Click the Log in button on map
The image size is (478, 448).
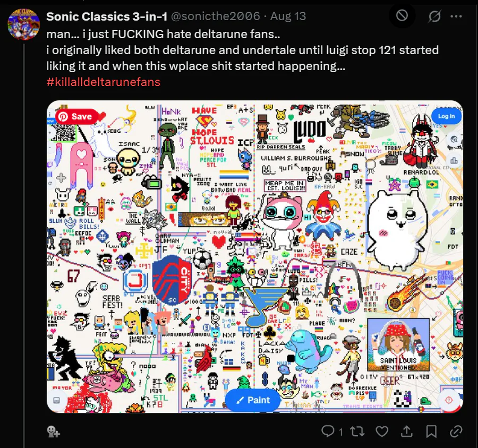[x=446, y=116]
